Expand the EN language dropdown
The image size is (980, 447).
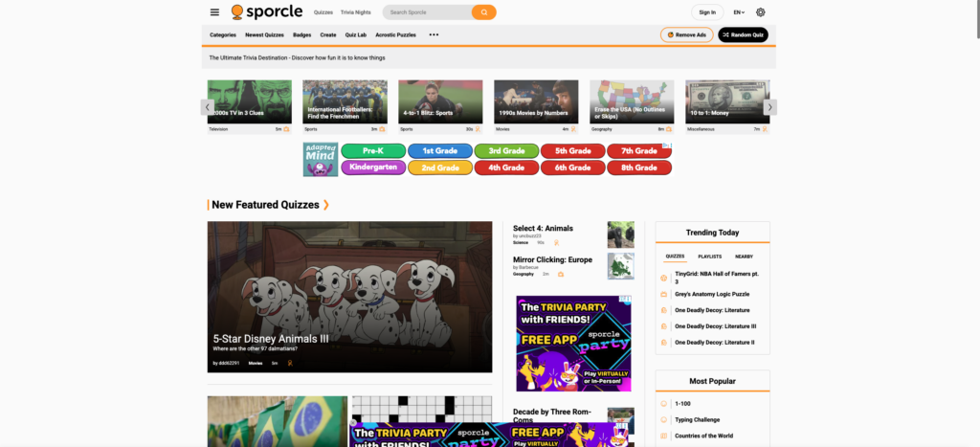point(739,12)
